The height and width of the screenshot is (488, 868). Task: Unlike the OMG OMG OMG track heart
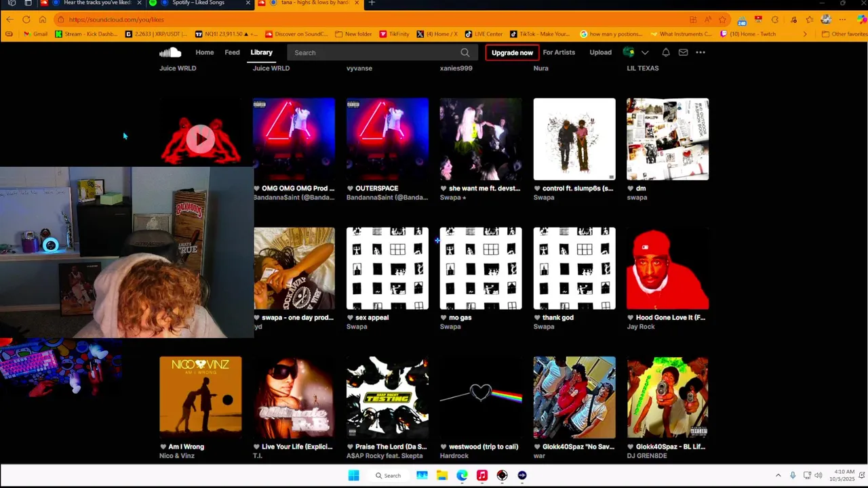tap(257, 188)
